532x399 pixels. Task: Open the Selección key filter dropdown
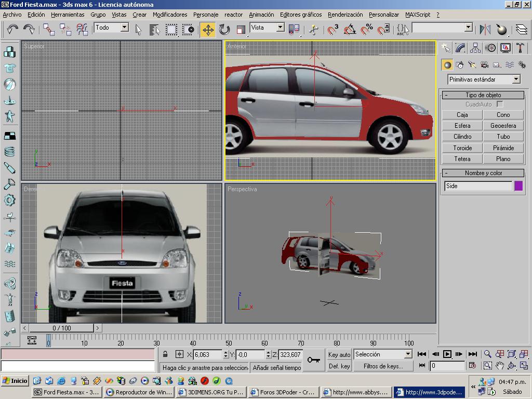coord(408,354)
